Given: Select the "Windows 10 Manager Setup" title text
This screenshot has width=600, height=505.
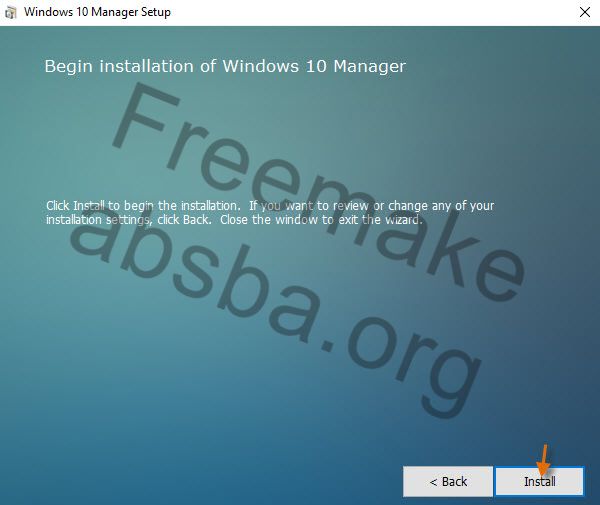Looking at the screenshot, I should pos(97,12).
